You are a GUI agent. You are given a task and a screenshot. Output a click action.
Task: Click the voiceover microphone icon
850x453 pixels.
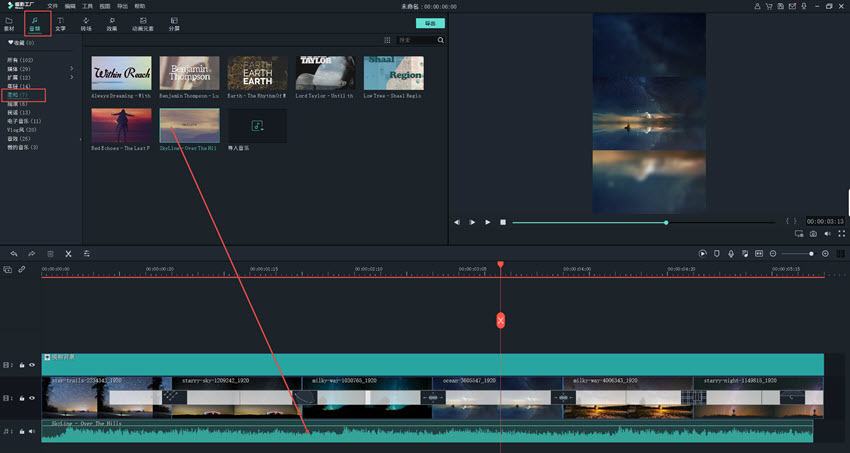(731, 254)
